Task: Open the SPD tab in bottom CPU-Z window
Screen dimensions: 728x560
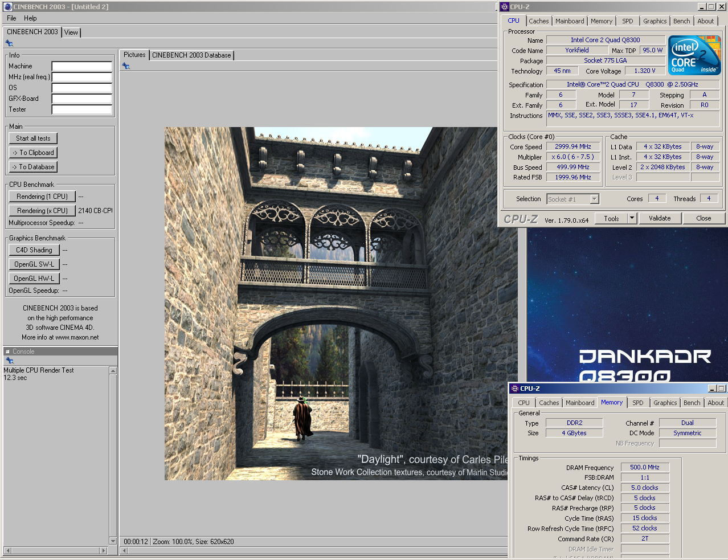Action: 638,403
